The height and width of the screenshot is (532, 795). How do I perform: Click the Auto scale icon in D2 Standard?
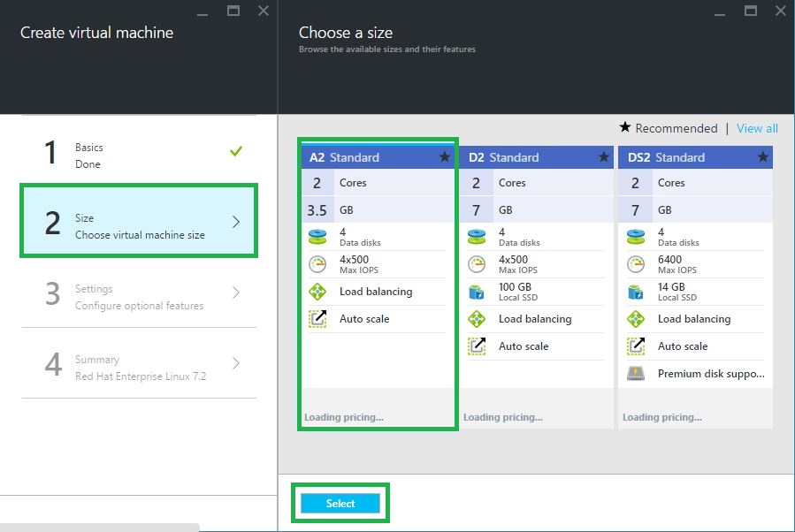tap(477, 346)
